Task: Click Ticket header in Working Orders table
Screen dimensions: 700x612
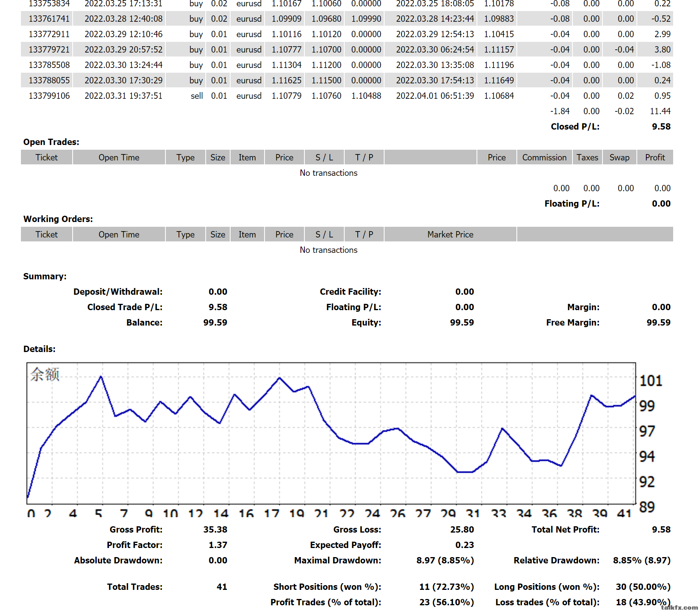Action: [47, 234]
